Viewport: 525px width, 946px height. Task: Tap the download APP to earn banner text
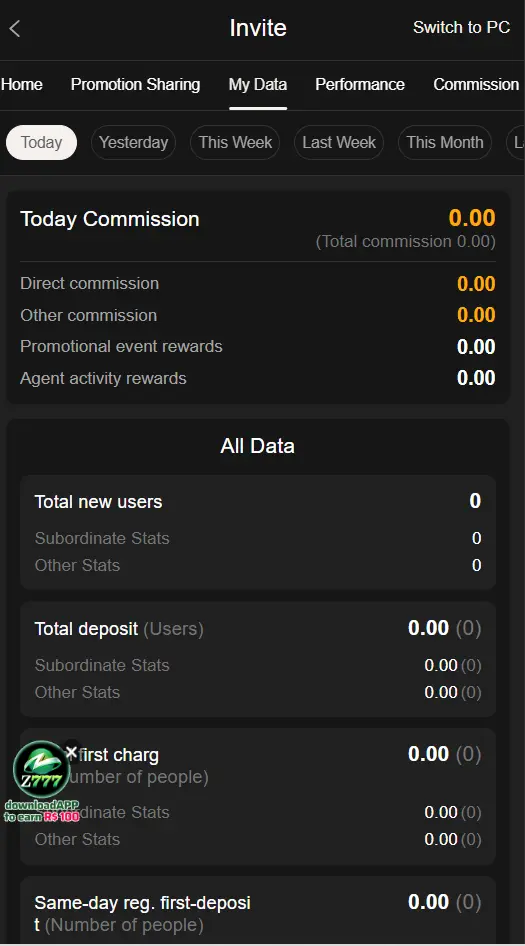click(x=42, y=811)
